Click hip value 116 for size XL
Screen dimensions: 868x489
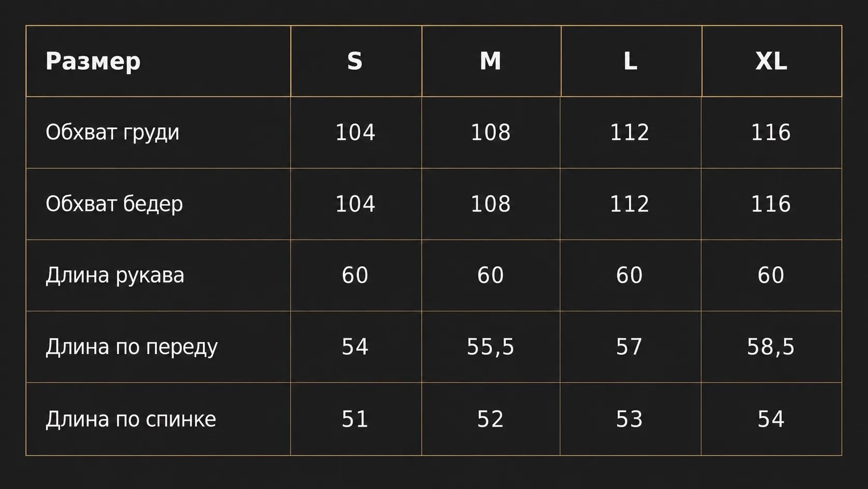(771, 204)
